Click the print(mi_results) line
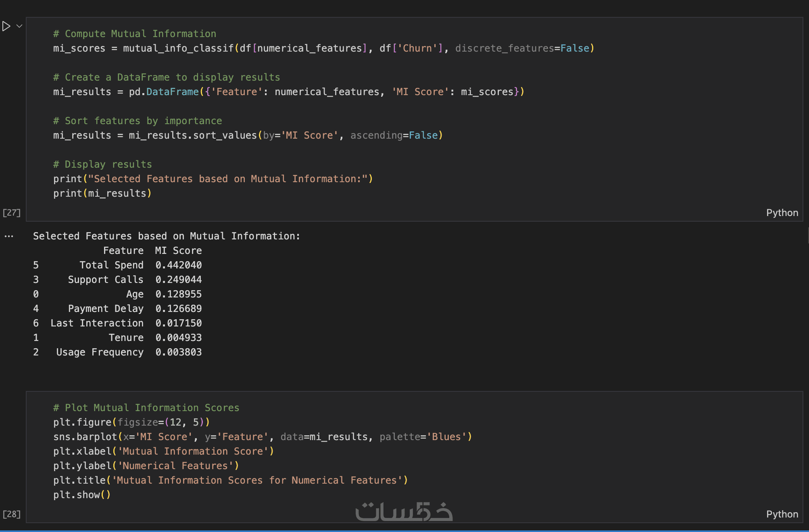Screen dimensions: 809x532 (x=102, y=193)
